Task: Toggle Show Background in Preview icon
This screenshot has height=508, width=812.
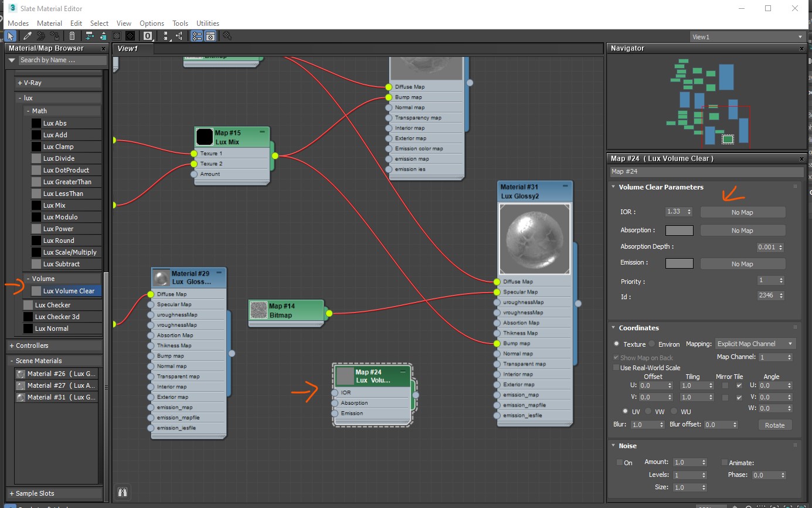Action: (x=131, y=36)
